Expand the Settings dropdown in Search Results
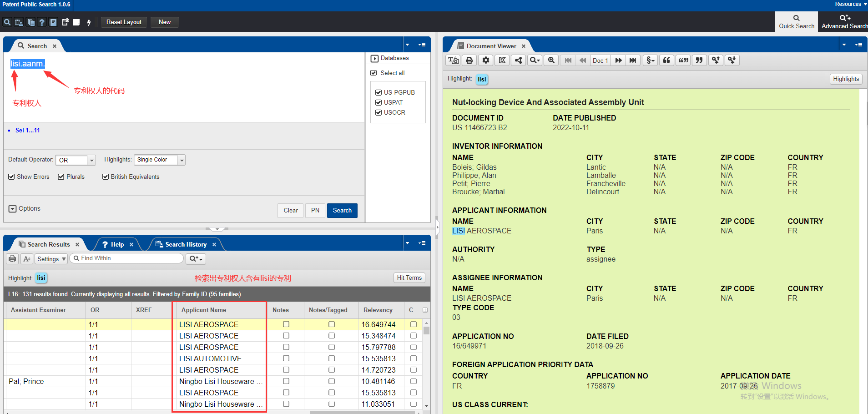868x414 pixels. tap(51, 259)
